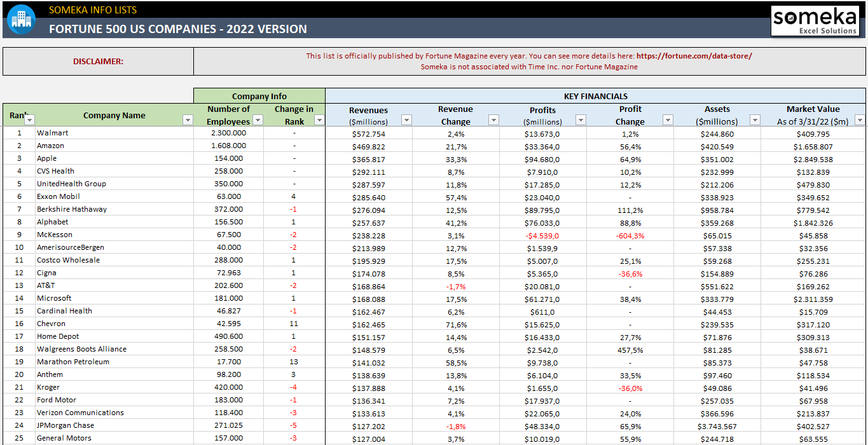This screenshot has width=868, height=445.
Task: Open the Revenues column filter dropdown
Action: [407, 120]
